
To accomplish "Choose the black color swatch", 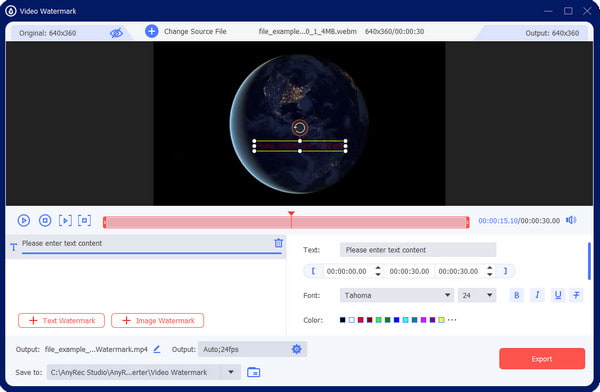I will coord(342,320).
